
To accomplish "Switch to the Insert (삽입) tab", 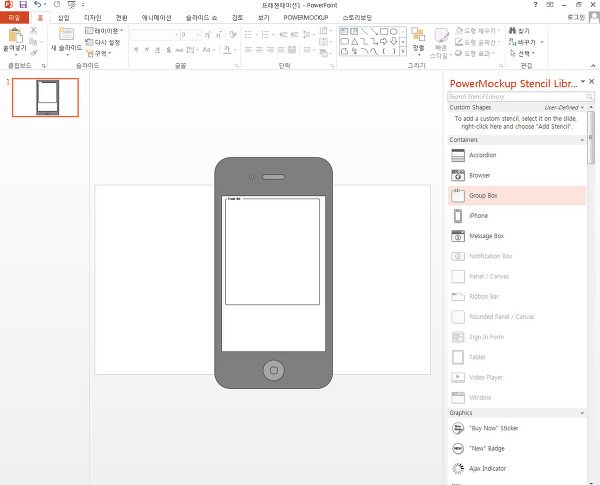I will click(x=64, y=18).
